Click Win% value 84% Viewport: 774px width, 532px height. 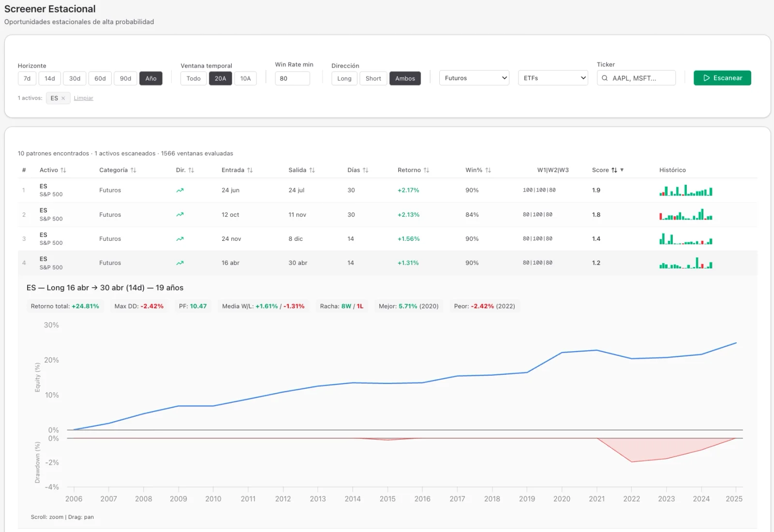click(472, 215)
